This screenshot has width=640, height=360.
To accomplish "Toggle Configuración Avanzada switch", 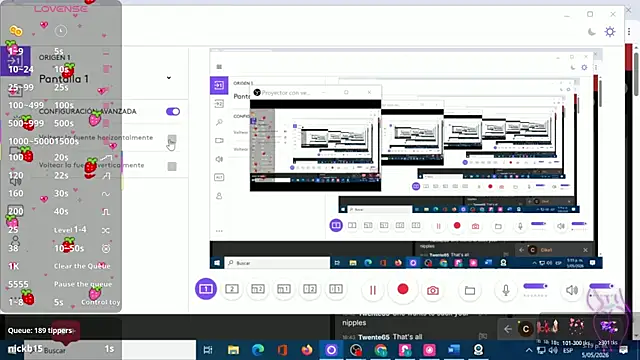I will 173,111.
